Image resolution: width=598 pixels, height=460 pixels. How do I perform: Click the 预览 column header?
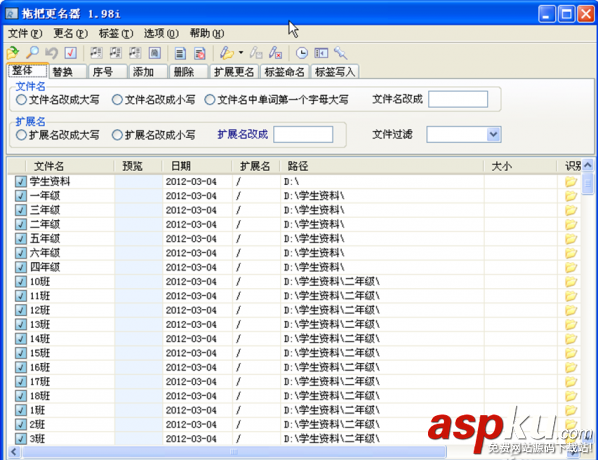[x=138, y=166]
